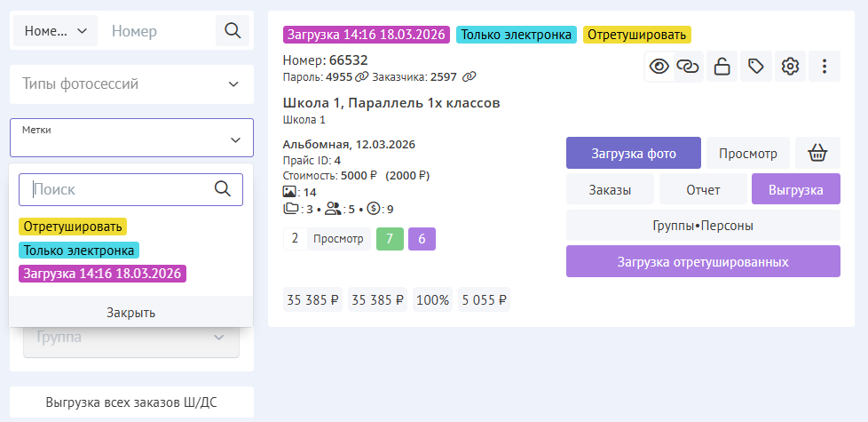868x422 pixels.
Task: Click the search magnifier button beside Номер
Action: click(233, 31)
